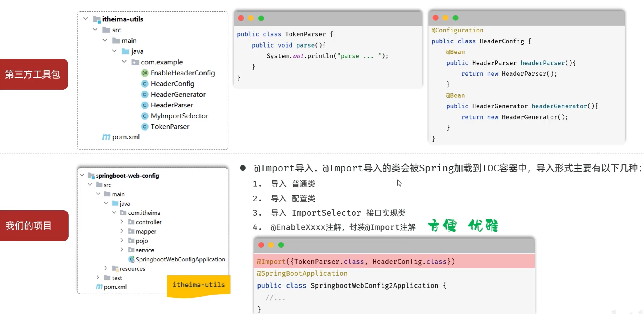644x314 pixels.
Task: Collapse the springboot-web-config root node
Action: 82,175
